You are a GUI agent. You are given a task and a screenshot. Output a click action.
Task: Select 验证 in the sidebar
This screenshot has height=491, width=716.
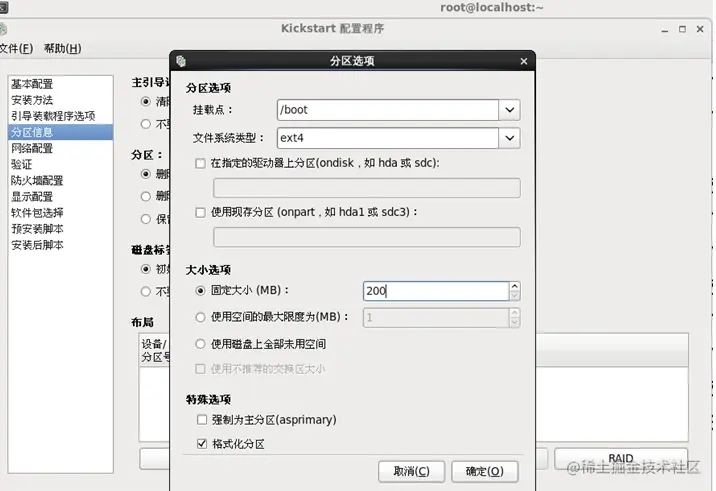(60, 164)
